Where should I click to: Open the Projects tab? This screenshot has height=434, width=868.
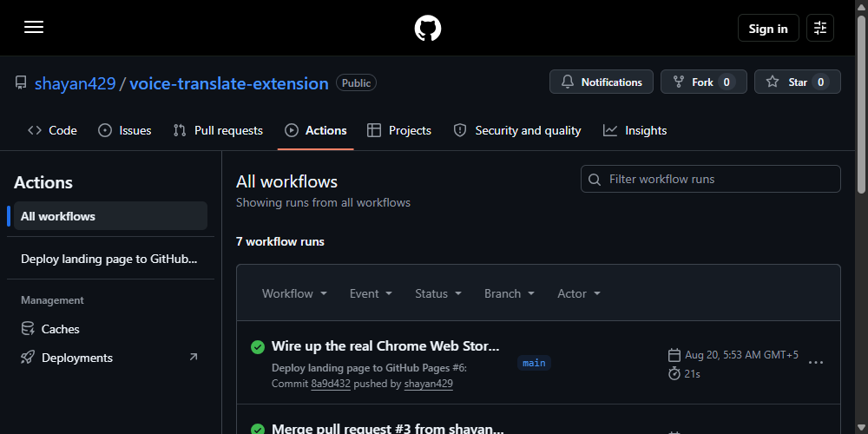coord(399,131)
